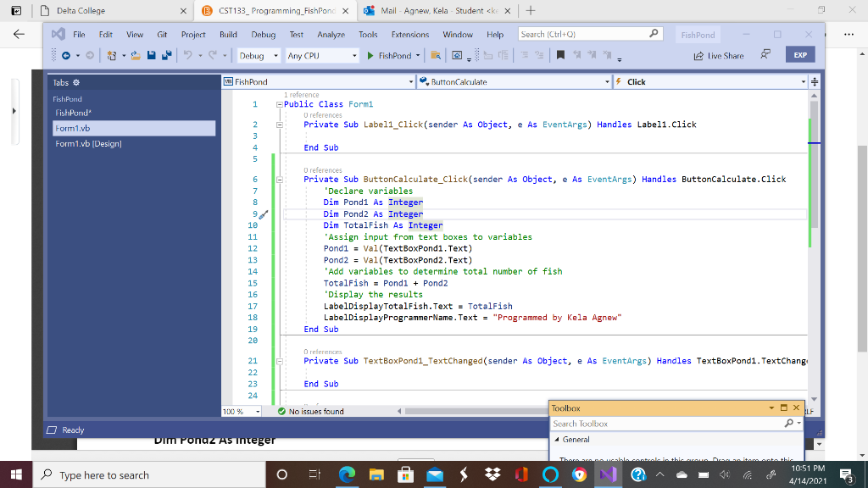Click the Save All icon
868x488 pixels.
point(166,55)
